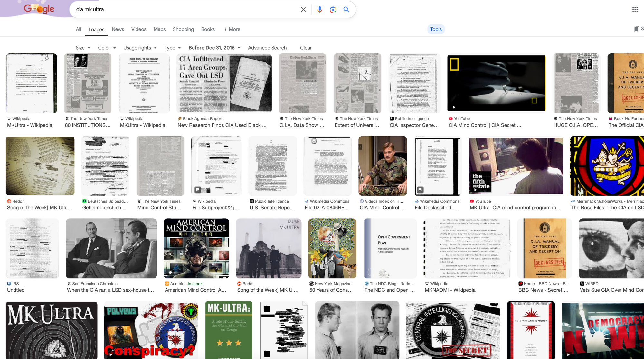
Task: Open the Muse MK Ultra band photo thumbnail
Action: coord(269,248)
